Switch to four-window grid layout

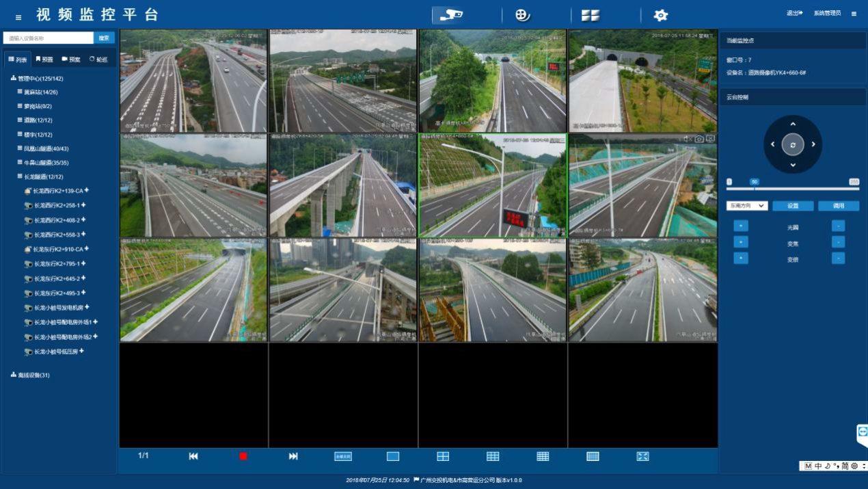click(x=443, y=456)
